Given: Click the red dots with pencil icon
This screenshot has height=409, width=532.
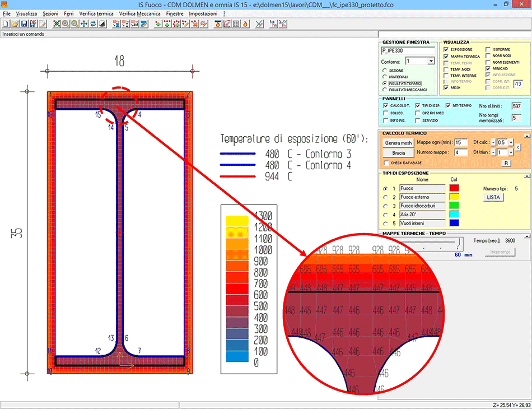Looking at the screenshot, I should [x=185, y=24].
